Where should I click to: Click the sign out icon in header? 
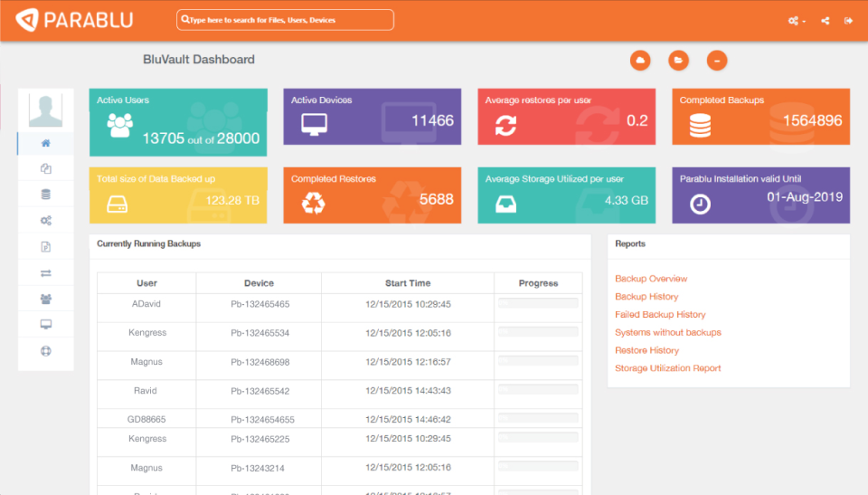point(848,21)
